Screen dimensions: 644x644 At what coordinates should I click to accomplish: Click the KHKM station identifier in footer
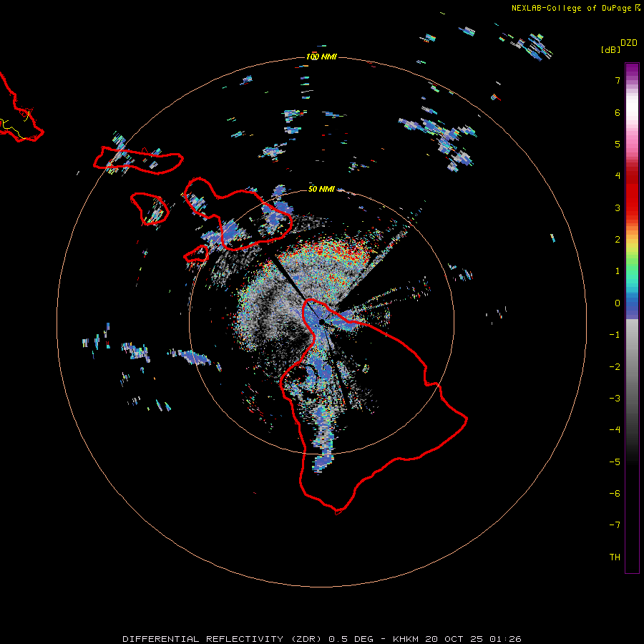[406, 639]
